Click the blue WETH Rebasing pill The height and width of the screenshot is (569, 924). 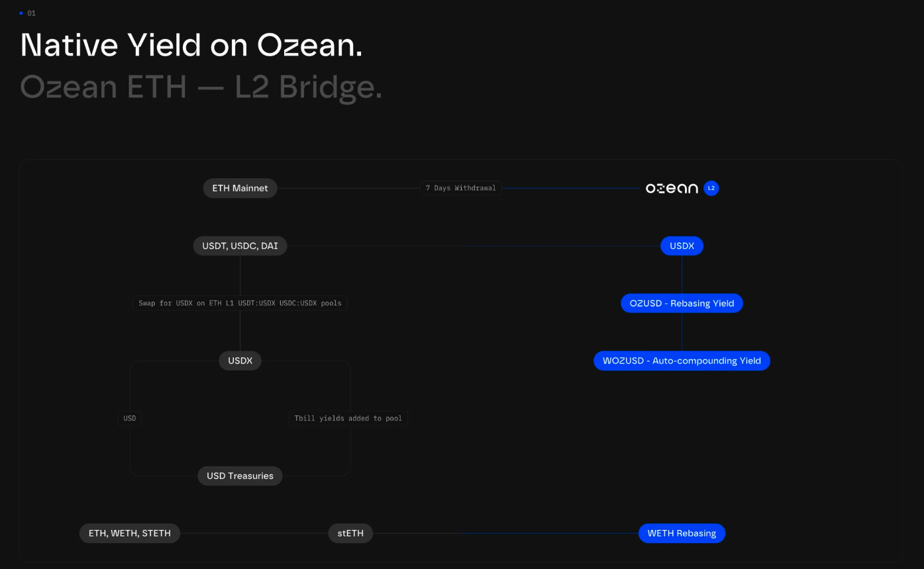click(682, 533)
